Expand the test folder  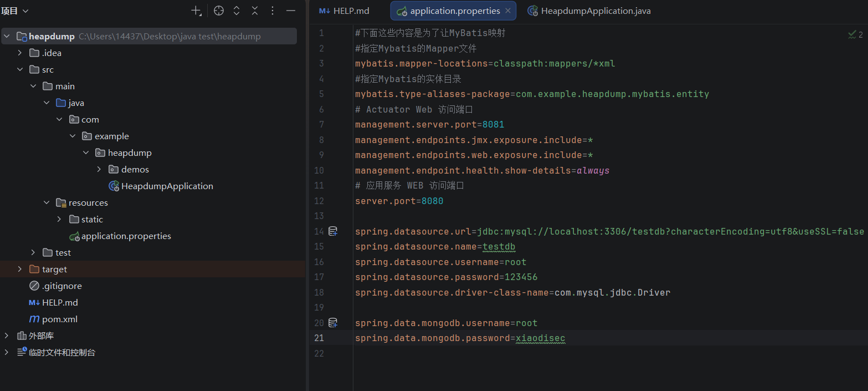(x=33, y=253)
